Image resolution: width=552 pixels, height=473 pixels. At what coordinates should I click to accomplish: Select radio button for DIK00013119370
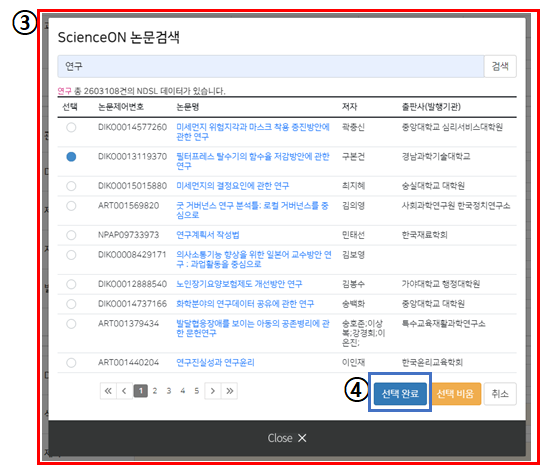(x=71, y=157)
